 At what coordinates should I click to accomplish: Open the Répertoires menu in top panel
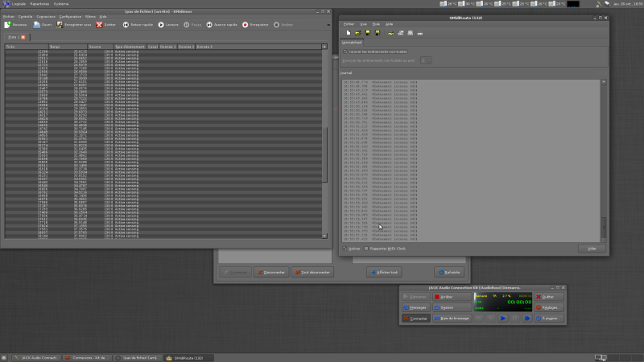39,3
